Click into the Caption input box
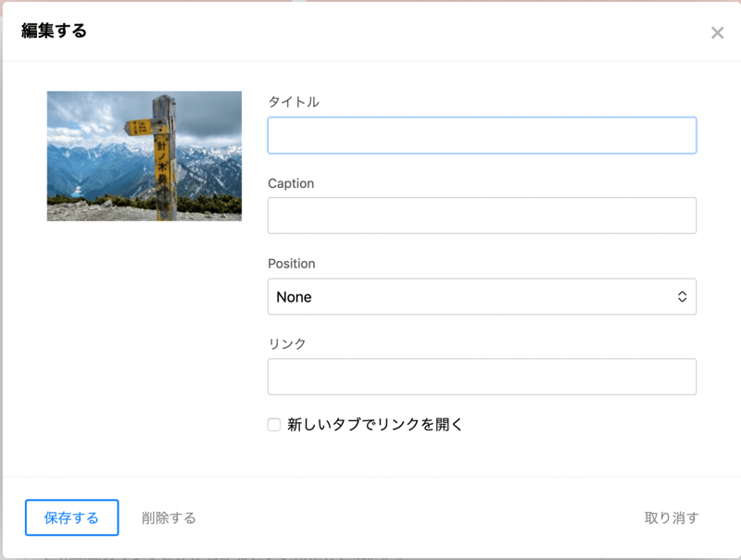This screenshot has height=560, width=741. [482, 216]
